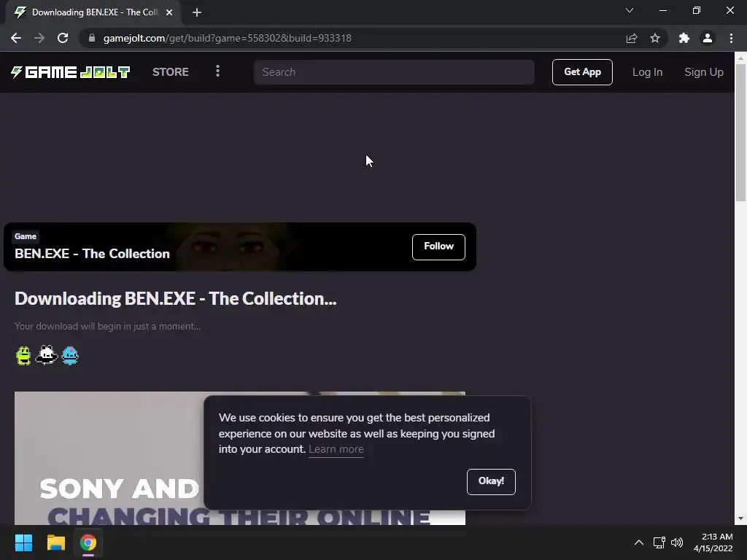This screenshot has height=560, width=747.
Task: Click the Sign Up link
Action: pos(704,72)
